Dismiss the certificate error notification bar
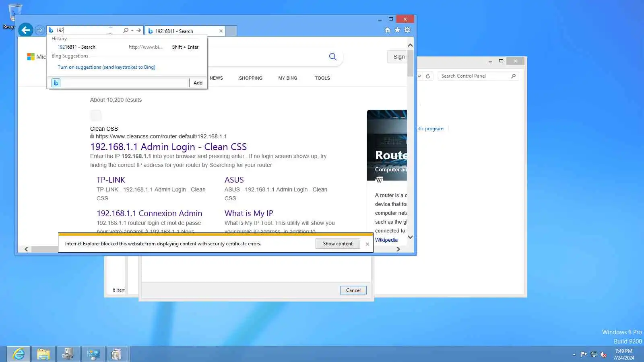 point(367,244)
